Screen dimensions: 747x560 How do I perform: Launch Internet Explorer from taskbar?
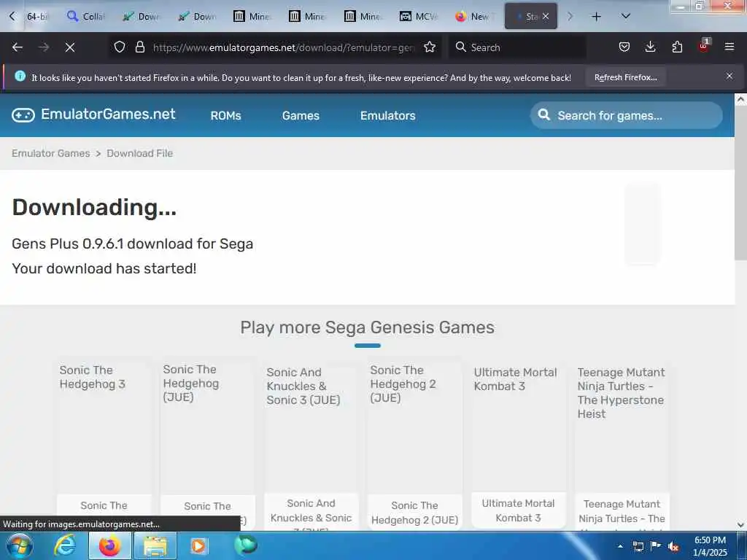(x=64, y=545)
